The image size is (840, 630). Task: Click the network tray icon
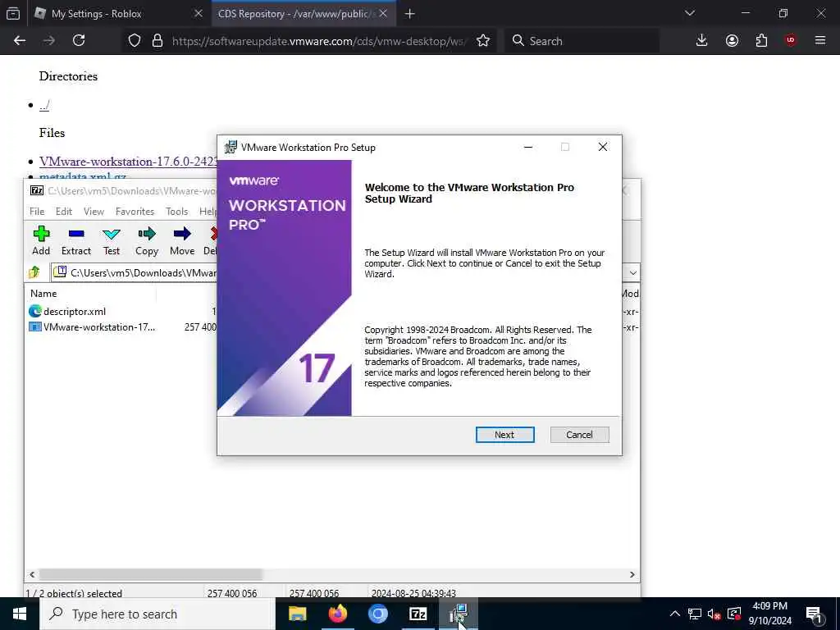pos(694,614)
